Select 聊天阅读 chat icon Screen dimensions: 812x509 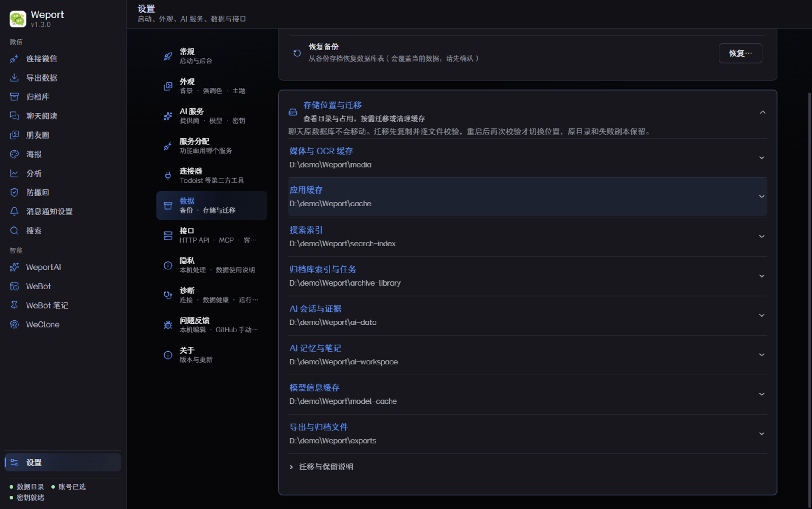pos(14,116)
